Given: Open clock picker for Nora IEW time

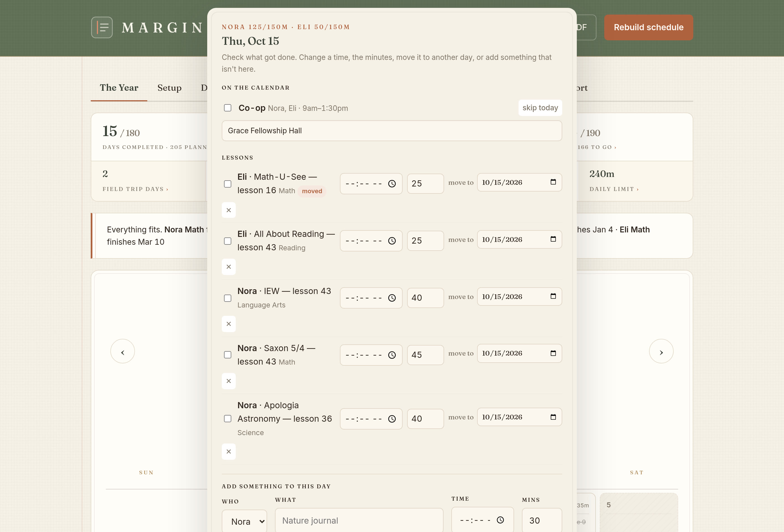Looking at the screenshot, I should pyautogui.click(x=392, y=298).
